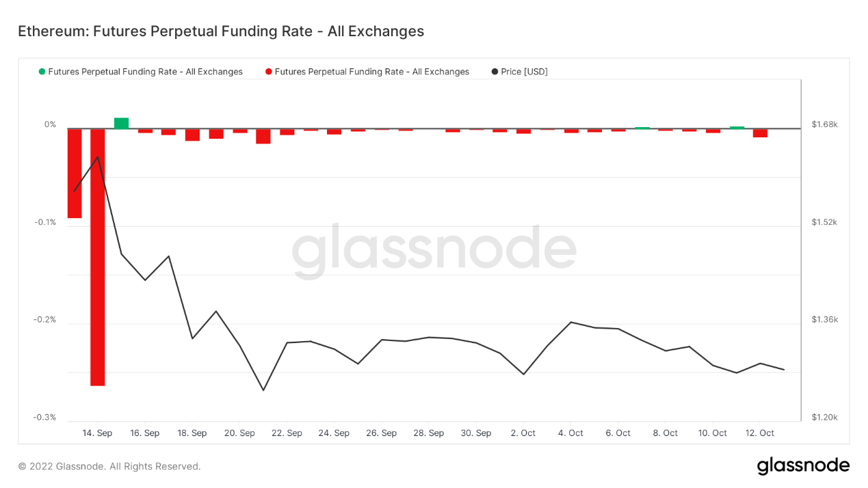Click the first red bar on 13 Sep

pos(75,173)
